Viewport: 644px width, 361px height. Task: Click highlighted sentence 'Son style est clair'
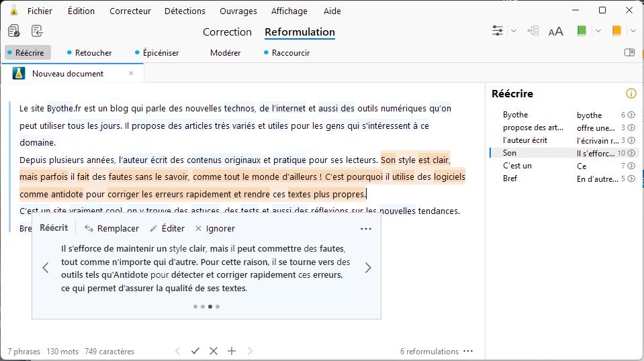click(x=414, y=160)
